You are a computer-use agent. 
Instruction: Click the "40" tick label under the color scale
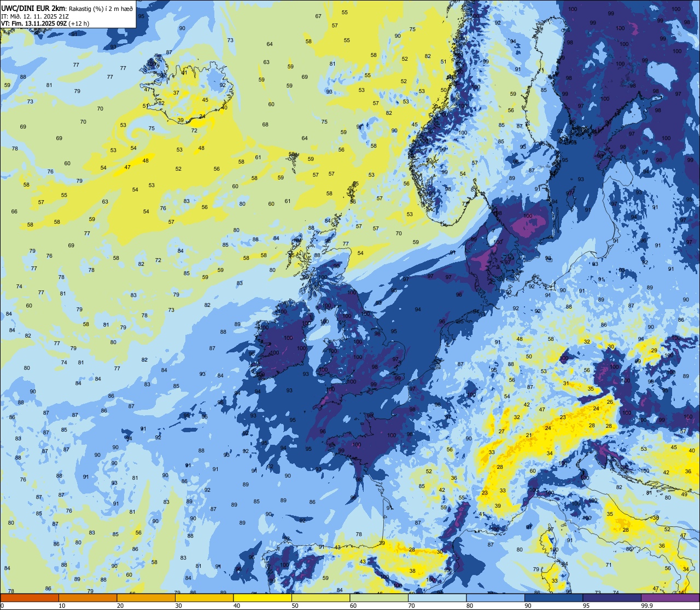tap(237, 606)
